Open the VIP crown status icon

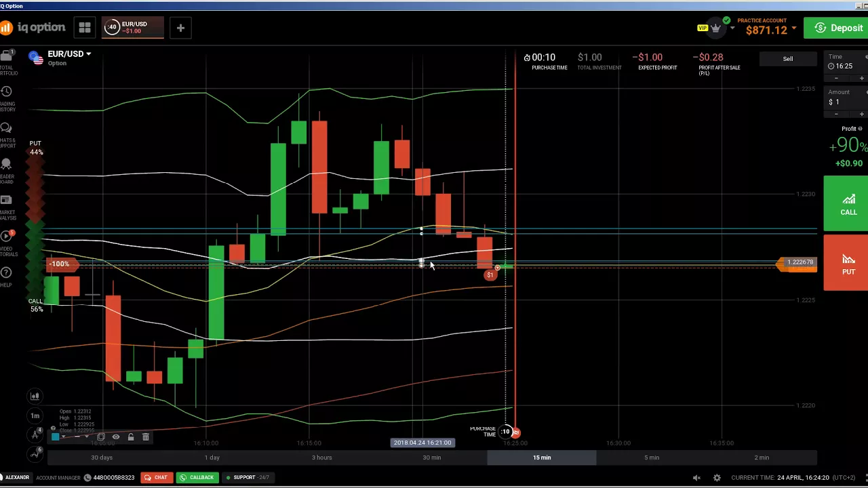tap(715, 28)
